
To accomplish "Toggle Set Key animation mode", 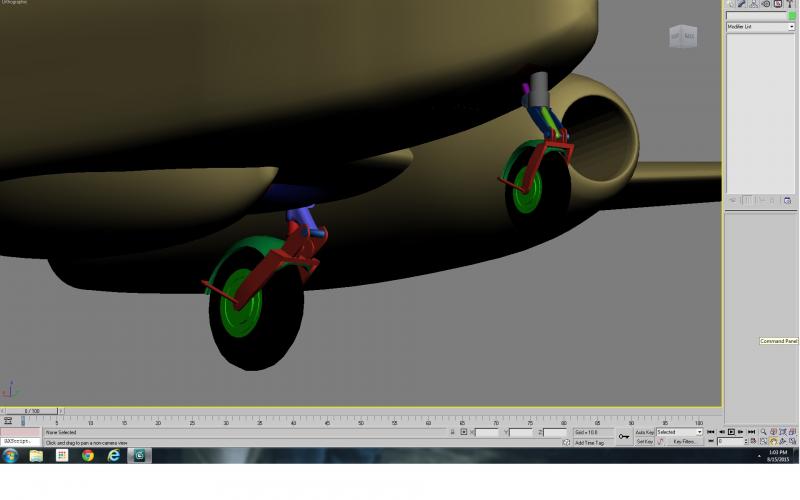I will point(644,442).
